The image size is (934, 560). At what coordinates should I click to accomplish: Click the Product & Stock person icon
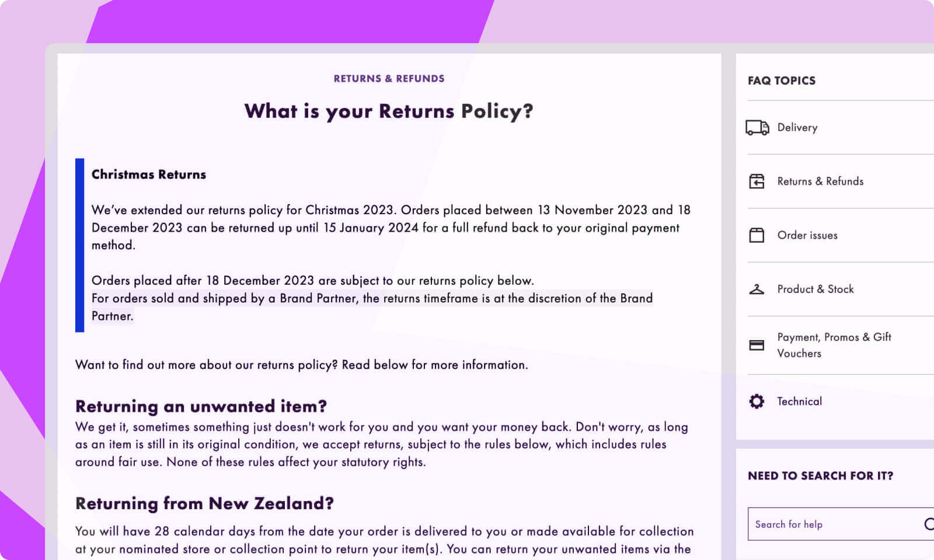pos(757,289)
